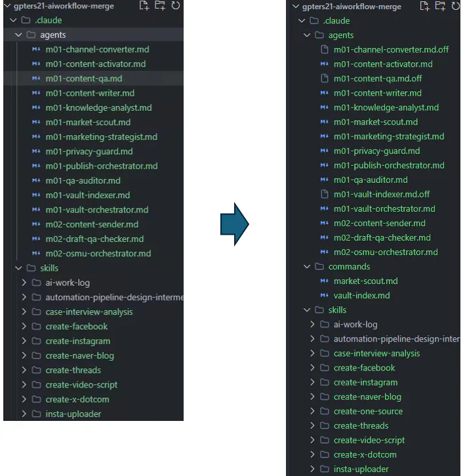Click file icon of m01-vault-indexer.md.off

(x=325, y=194)
